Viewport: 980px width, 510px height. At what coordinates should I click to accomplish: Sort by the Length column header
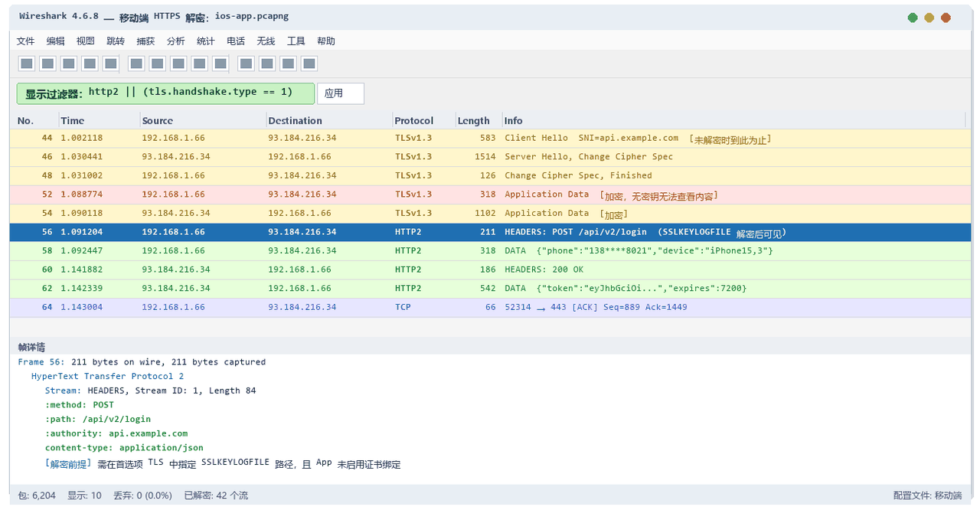point(473,120)
